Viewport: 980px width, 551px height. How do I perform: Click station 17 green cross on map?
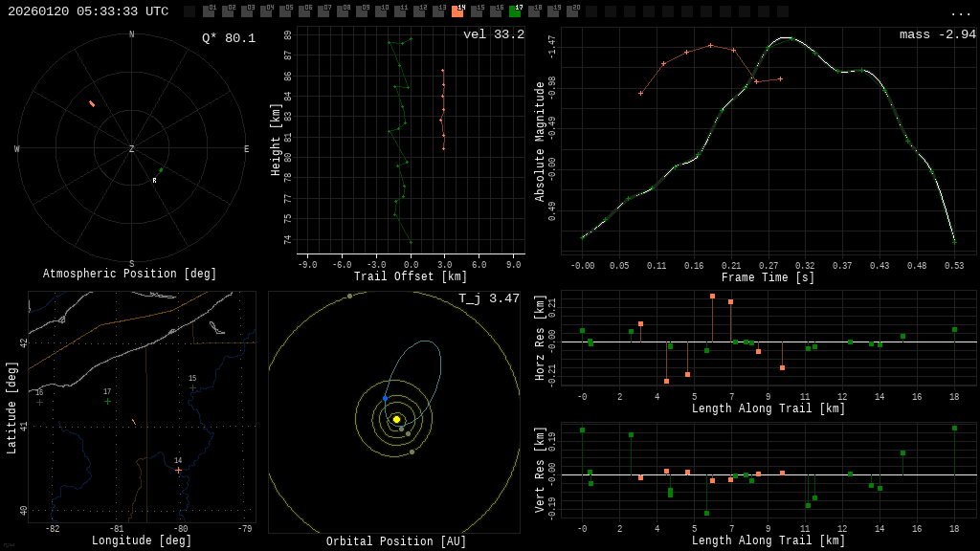click(x=107, y=401)
